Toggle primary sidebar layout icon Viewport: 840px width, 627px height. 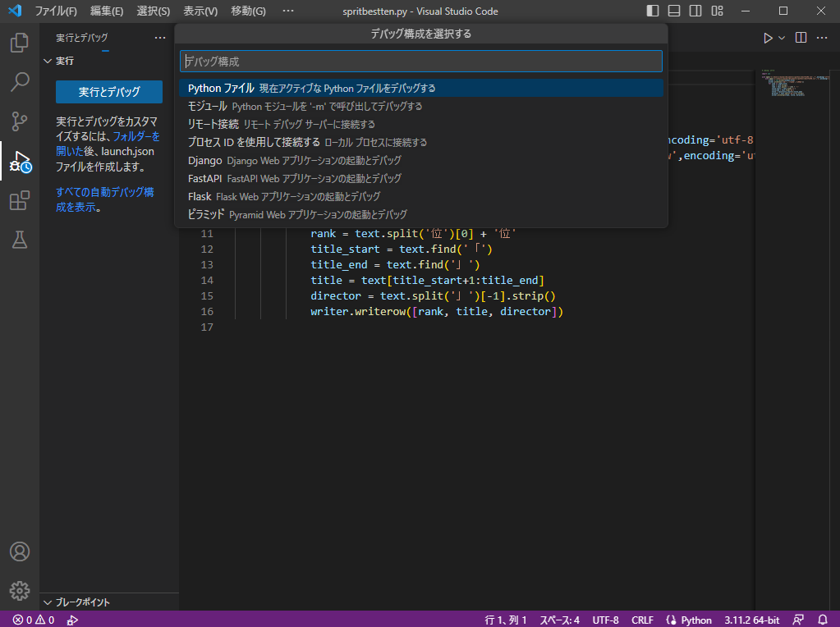click(x=653, y=11)
